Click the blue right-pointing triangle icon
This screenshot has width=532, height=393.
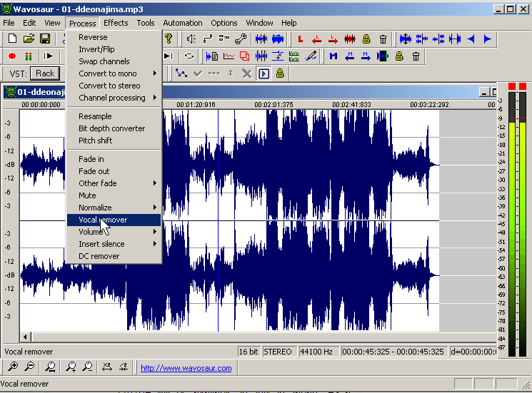tap(487, 39)
